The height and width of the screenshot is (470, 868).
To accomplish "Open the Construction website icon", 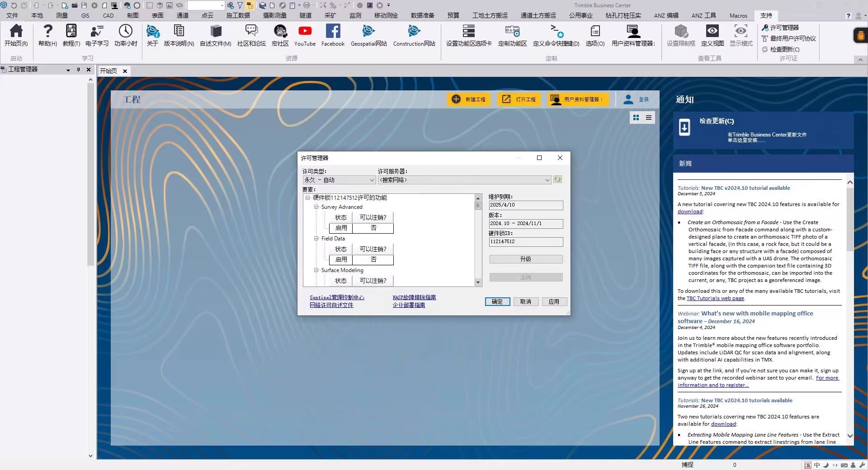I will pos(414,35).
